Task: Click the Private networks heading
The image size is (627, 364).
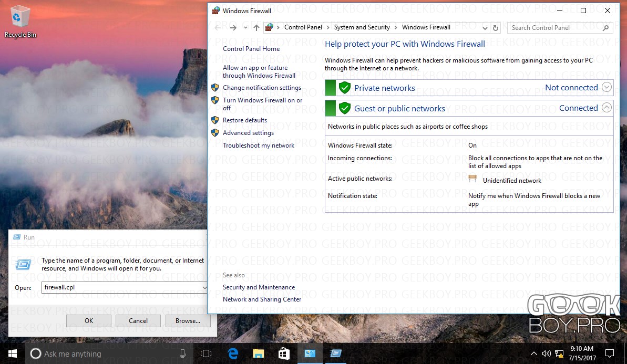Action: [385, 88]
